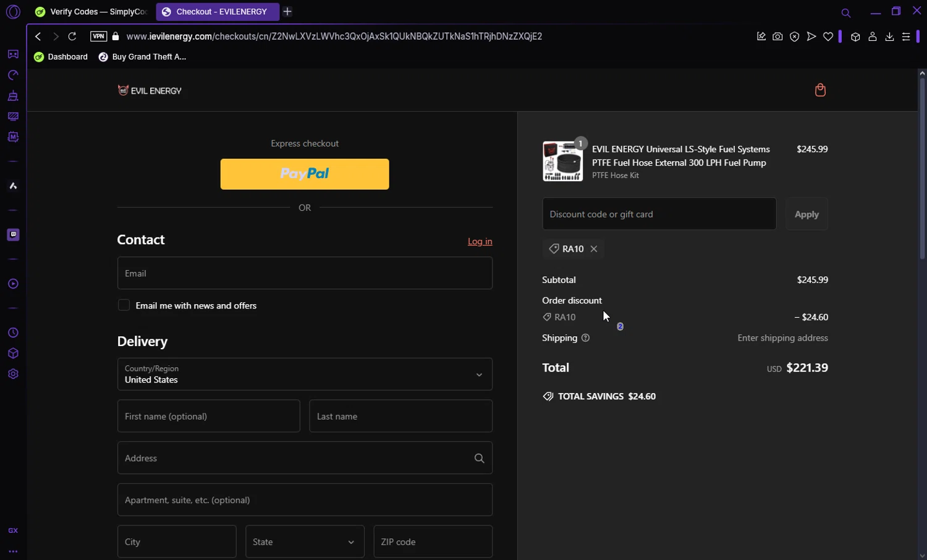This screenshot has height=560, width=927.
Task: Open the easy setup sliders icon
Action: point(906,36)
